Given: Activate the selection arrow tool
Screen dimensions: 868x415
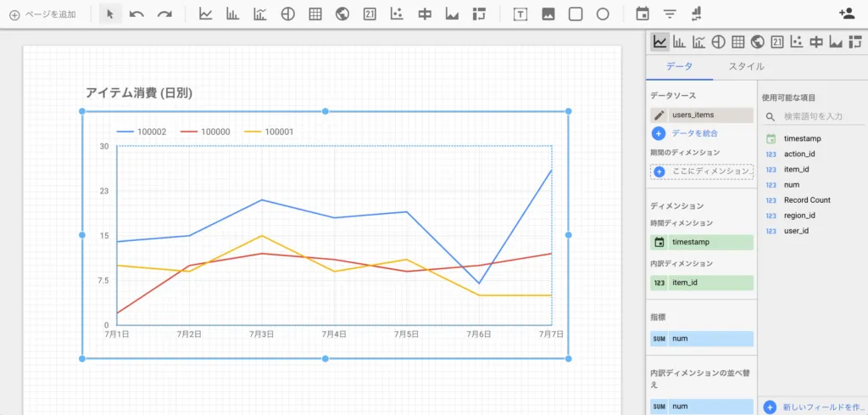Looking at the screenshot, I should [x=110, y=14].
